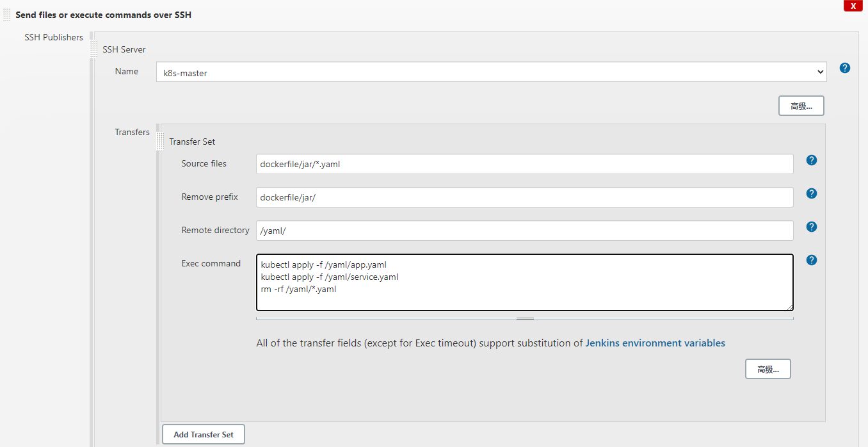
Task: Click the SSH Server drag handle
Action: coord(94,49)
